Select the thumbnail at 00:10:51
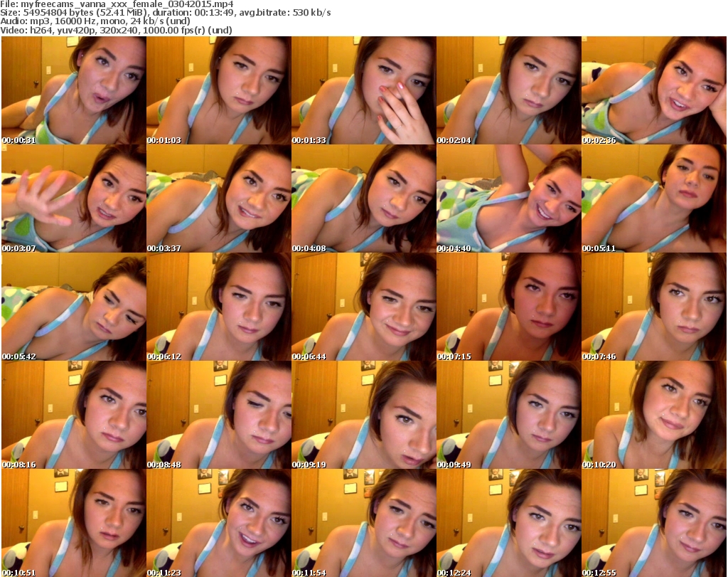The height and width of the screenshot is (577, 728). (74, 523)
